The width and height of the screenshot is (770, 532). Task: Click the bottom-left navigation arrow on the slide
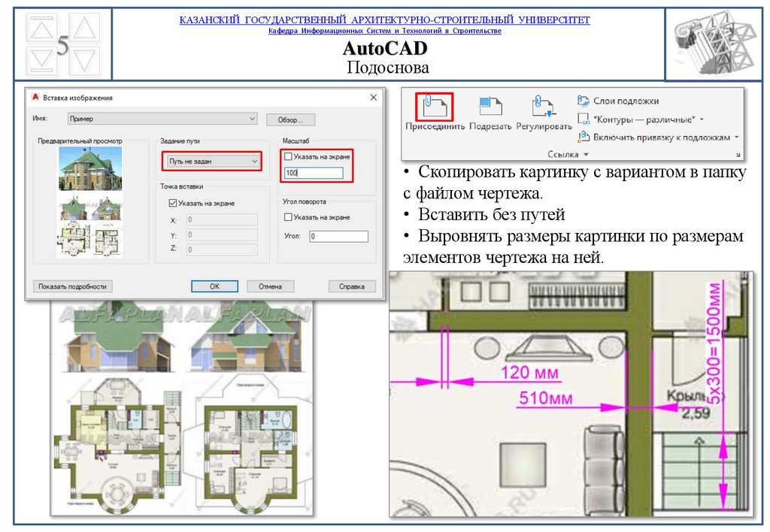[x=41, y=60]
